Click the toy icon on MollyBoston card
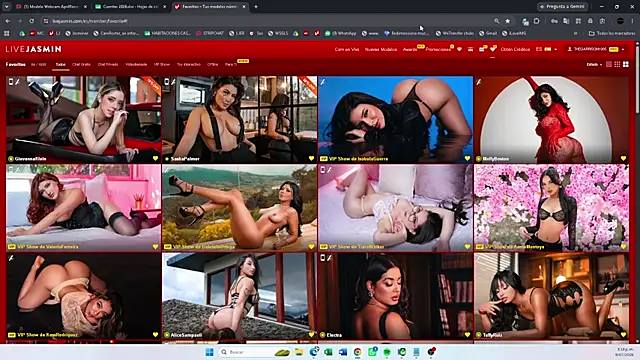 click(x=479, y=82)
